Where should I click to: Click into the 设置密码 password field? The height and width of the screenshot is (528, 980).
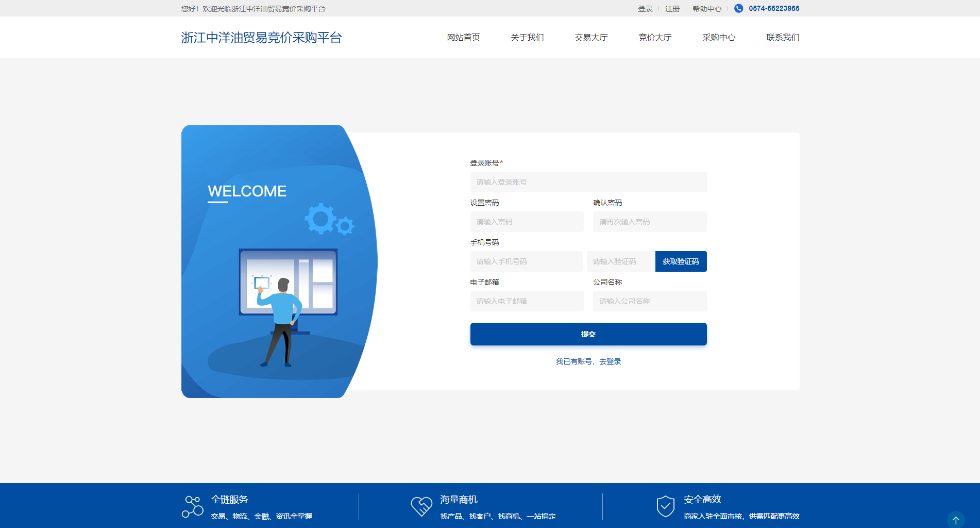tap(527, 222)
